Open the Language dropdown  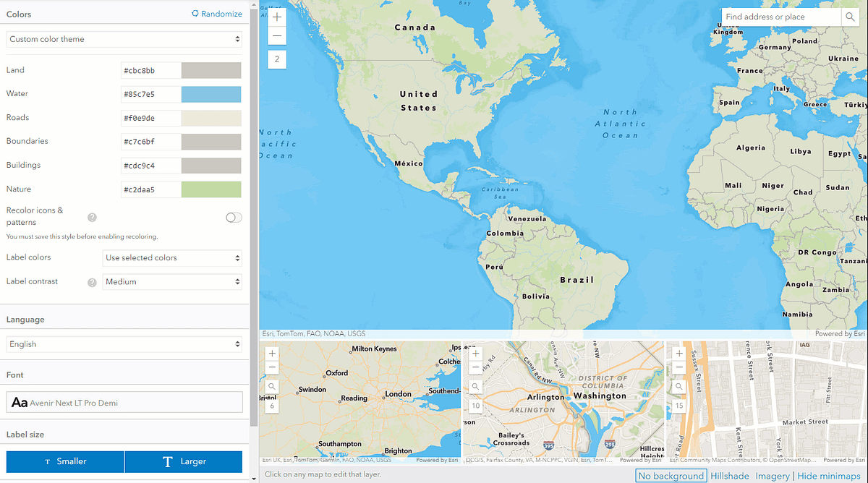coord(123,344)
